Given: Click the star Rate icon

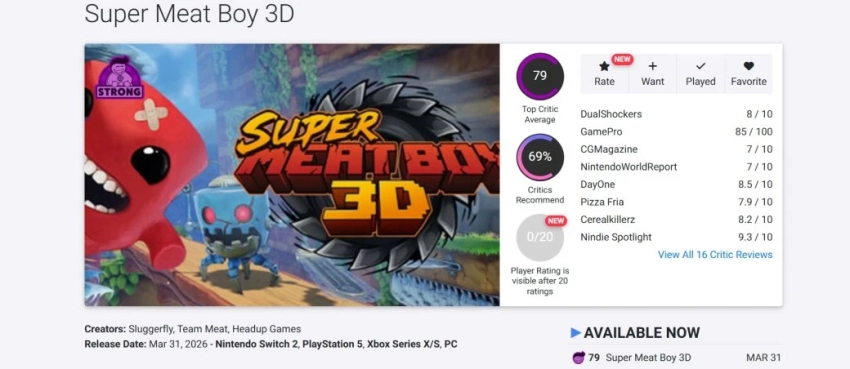Looking at the screenshot, I should click(x=604, y=66).
